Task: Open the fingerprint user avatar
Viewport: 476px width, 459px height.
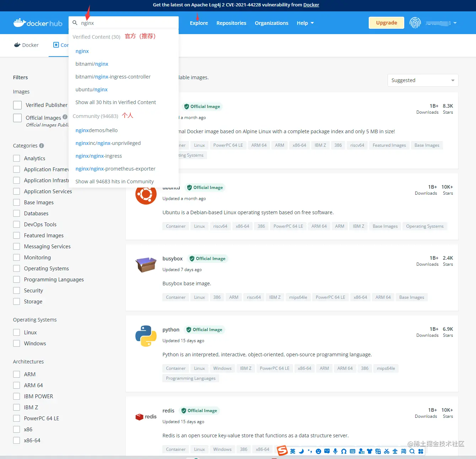Action: pyautogui.click(x=415, y=23)
